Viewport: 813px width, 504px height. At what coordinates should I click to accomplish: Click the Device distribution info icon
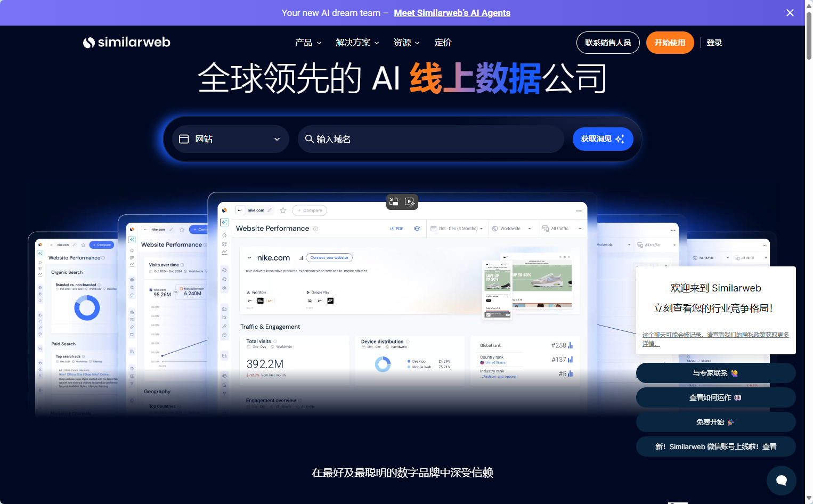pyautogui.click(x=408, y=342)
